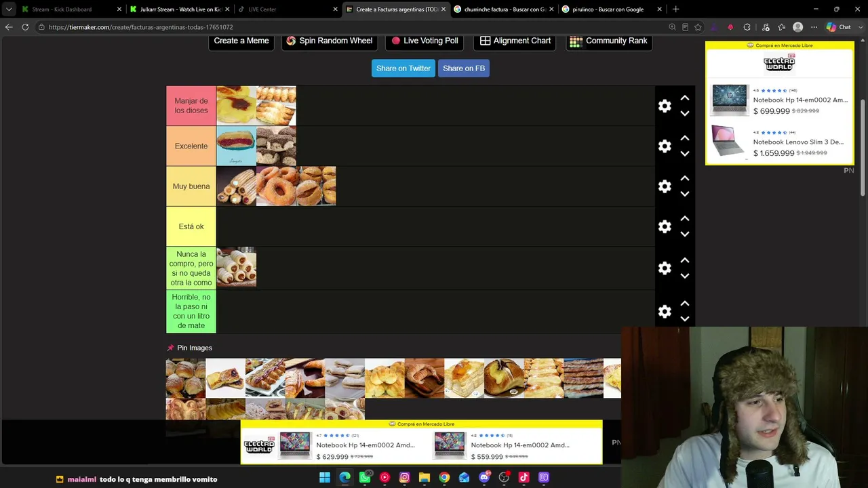Switch to churrinche factura Google tab
Image resolution: width=868 pixels, height=488 pixels.
(x=503, y=9)
